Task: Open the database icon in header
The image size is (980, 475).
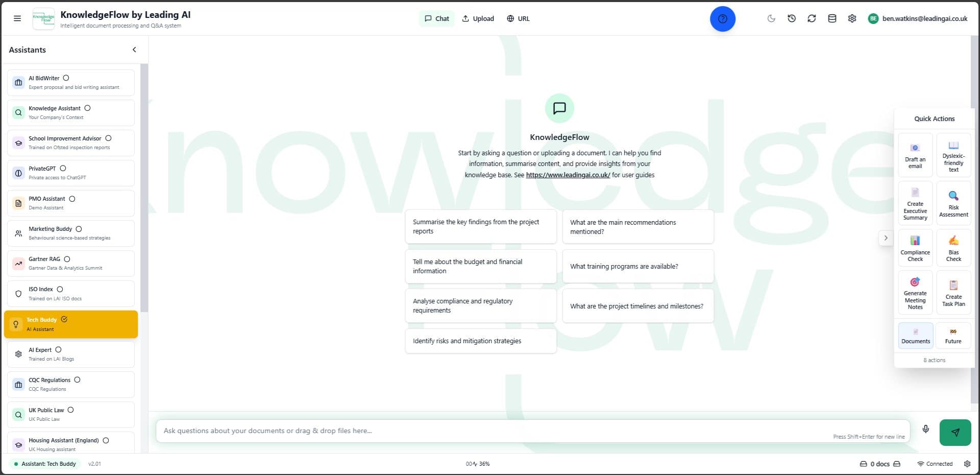Action: pyautogui.click(x=832, y=18)
